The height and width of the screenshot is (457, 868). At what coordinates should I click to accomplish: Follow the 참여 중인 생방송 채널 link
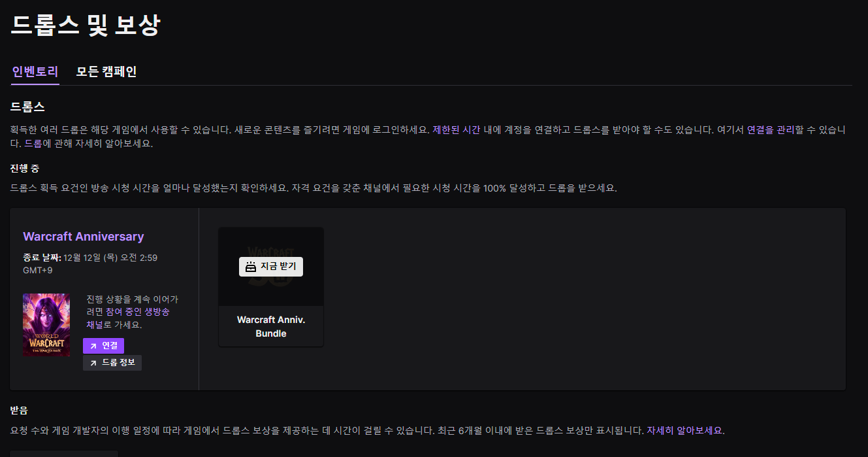tap(128, 318)
